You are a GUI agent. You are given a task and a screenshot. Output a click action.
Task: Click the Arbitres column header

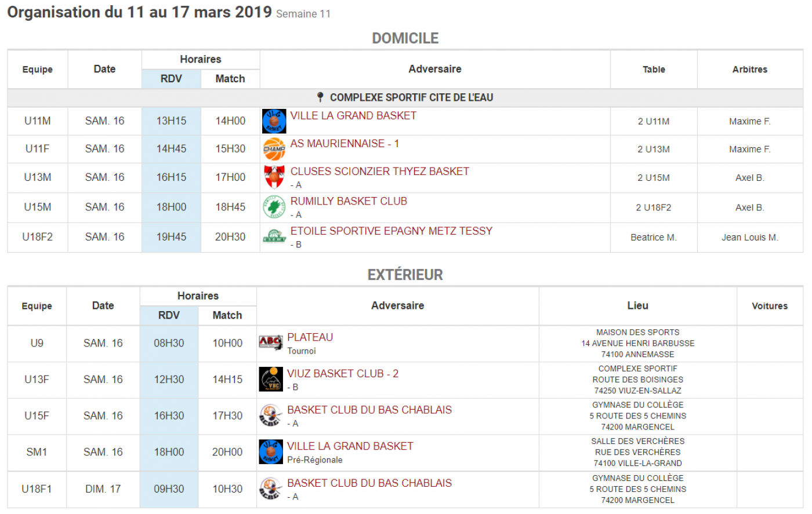[x=750, y=70]
